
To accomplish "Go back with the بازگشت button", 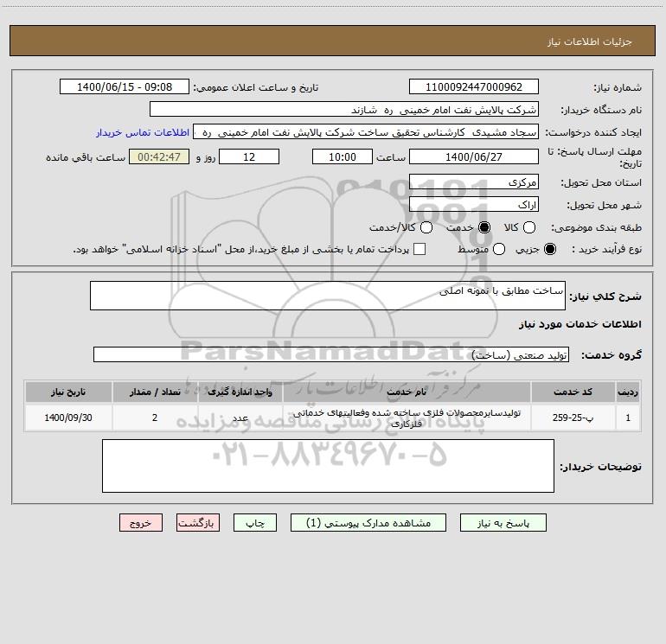I will (x=198, y=523).
